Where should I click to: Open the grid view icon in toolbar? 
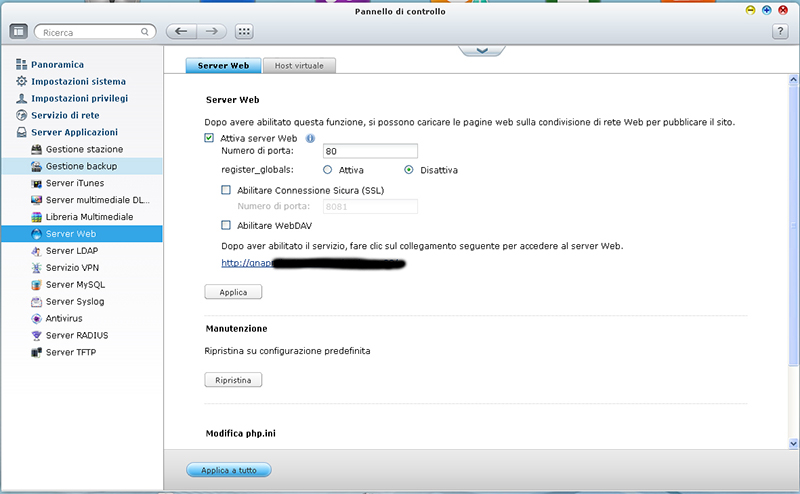(245, 32)
